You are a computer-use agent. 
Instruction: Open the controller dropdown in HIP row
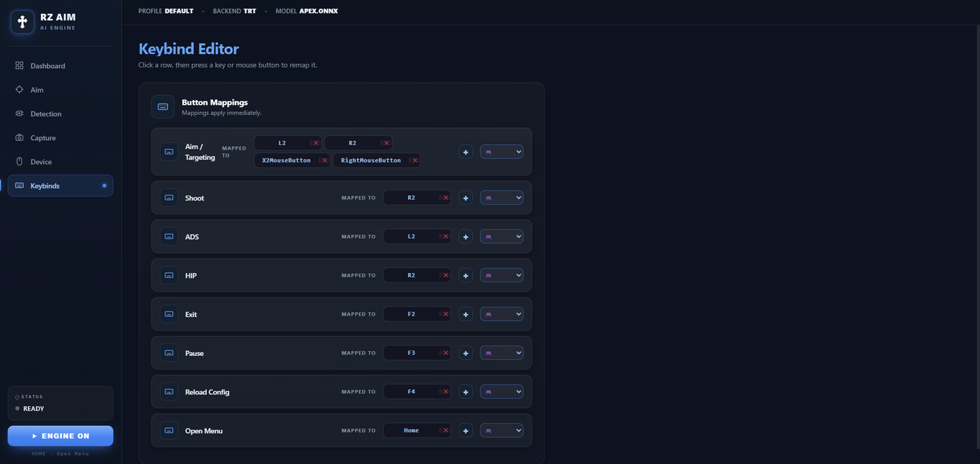[x=502, y=276]
